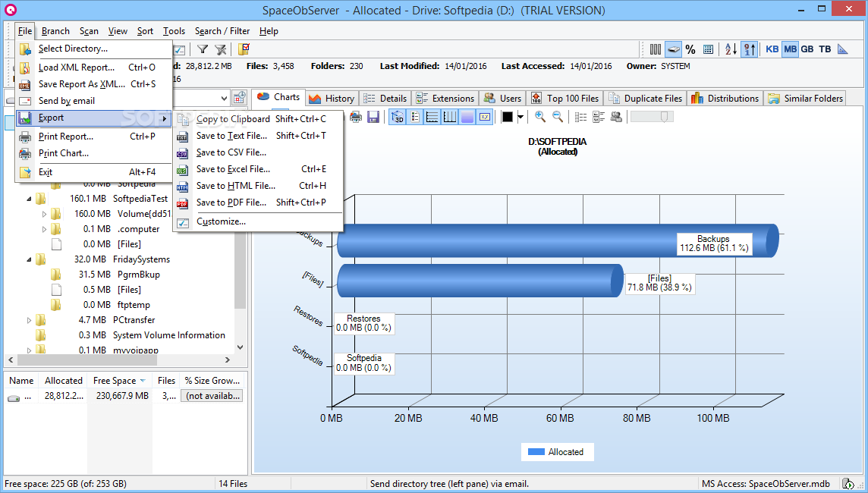Click the grid table icon in top toolbar
The height and width of the screenshot is (493, 868).
tap(708, 49)
